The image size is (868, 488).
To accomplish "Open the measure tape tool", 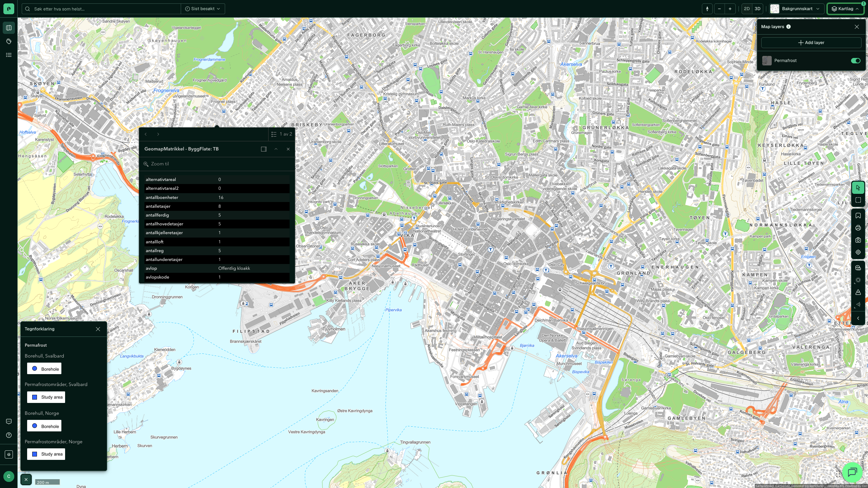I will (x=858, y=268).
